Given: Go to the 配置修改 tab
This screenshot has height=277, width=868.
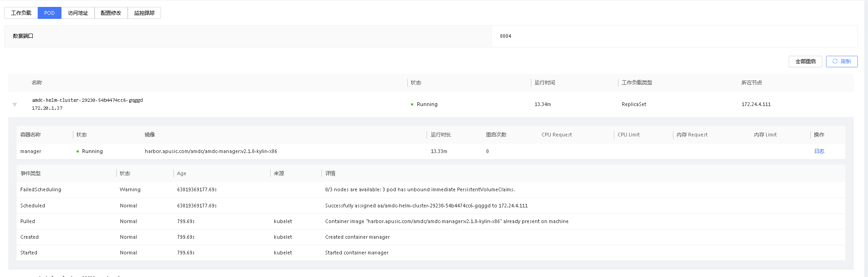Looking at the screenshot, I should (x=111, y=13).
